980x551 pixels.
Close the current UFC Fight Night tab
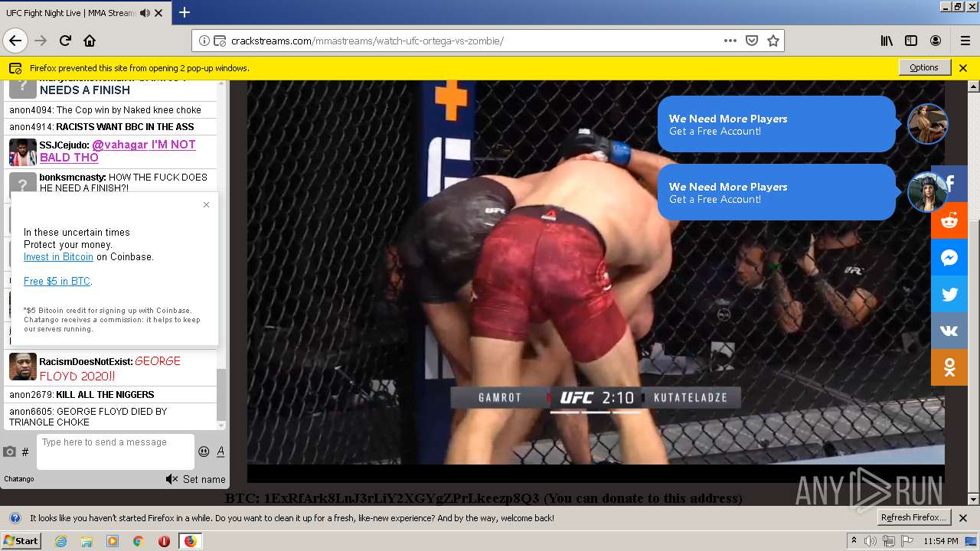click(x=158, y=13)
